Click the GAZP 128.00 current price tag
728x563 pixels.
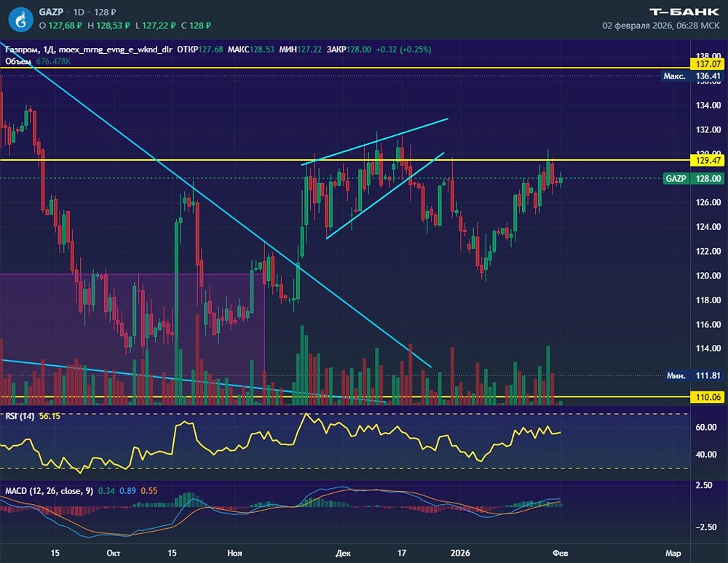click(694, 178)
